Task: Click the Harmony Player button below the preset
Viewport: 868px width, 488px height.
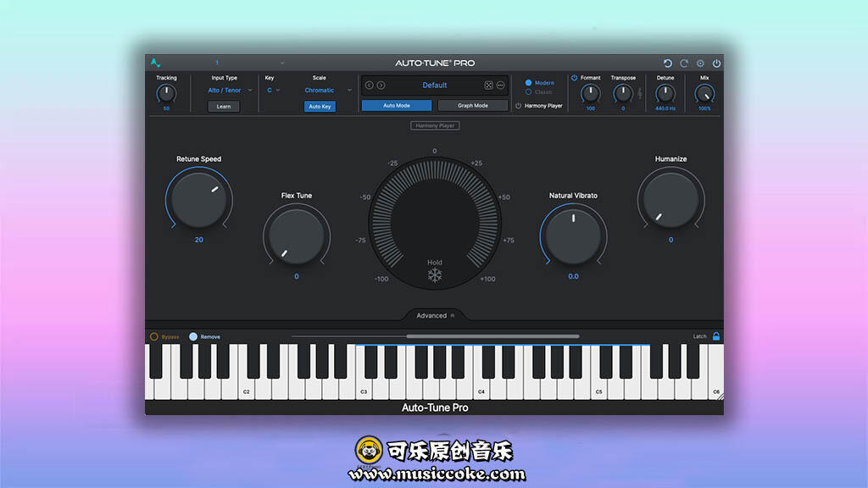Action: pyautogui.click(x=435, y=125)
